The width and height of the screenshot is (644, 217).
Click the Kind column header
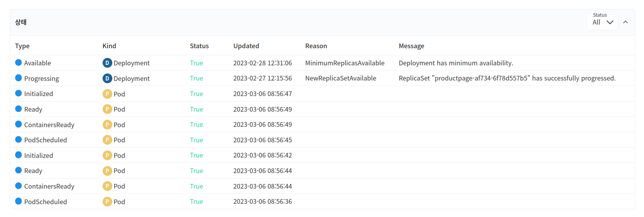[109, 46]
